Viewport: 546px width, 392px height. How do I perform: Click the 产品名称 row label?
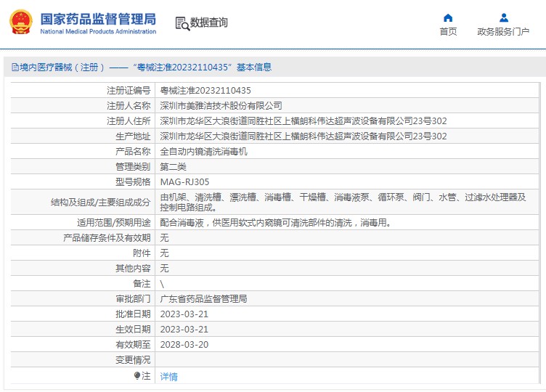pyautogui.click(x=133, y=152)
